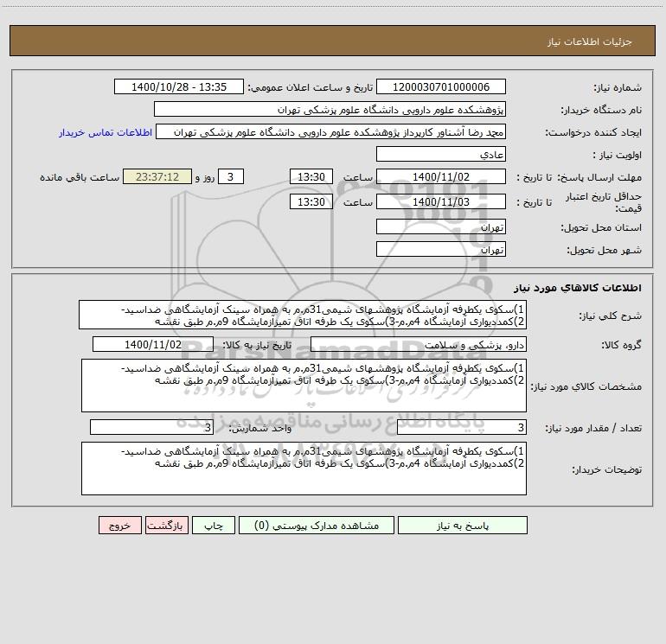The height and width of the screenshot is (644, 666).
Task: Click the ساعت باقی مانده label
Action: pos(80,177)
